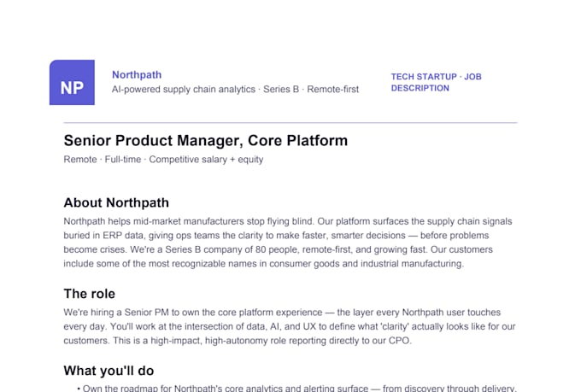Click the paragraph about hiring a Senior PM
Viewport: 581px width, 392px height.
290,326
